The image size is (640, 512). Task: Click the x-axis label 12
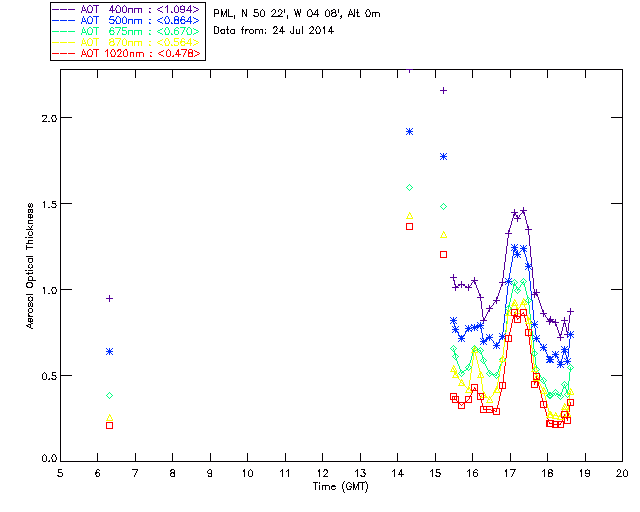(322, 473)
